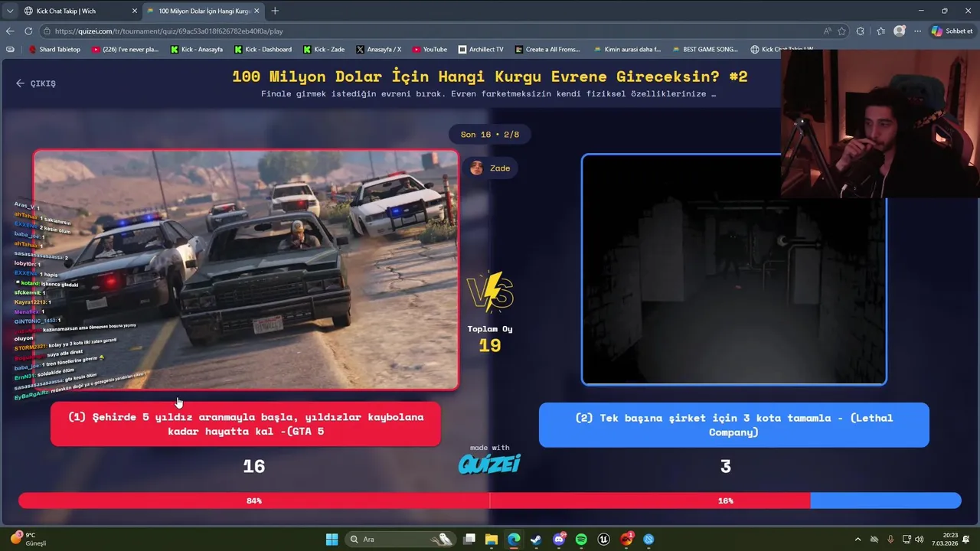This screenshot has height=551, width=980.
Task: Open the clock 20:23 date panel
Action: [x=945, y=540]
